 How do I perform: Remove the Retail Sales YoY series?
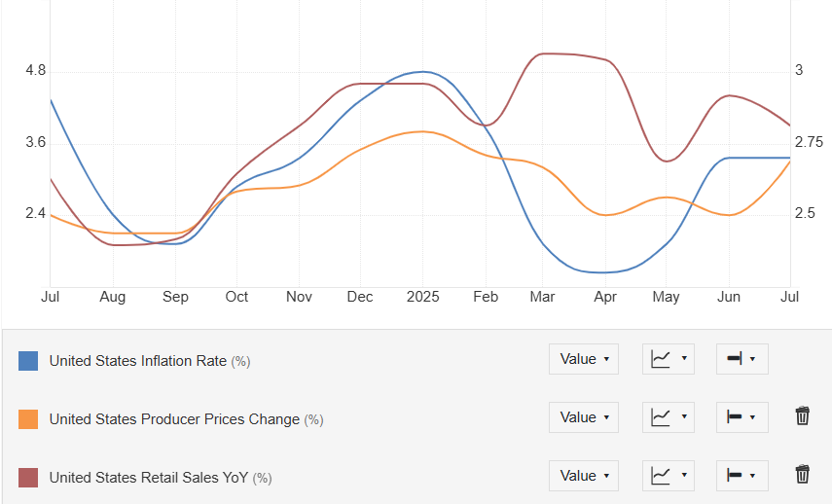(x=802, y=475)
